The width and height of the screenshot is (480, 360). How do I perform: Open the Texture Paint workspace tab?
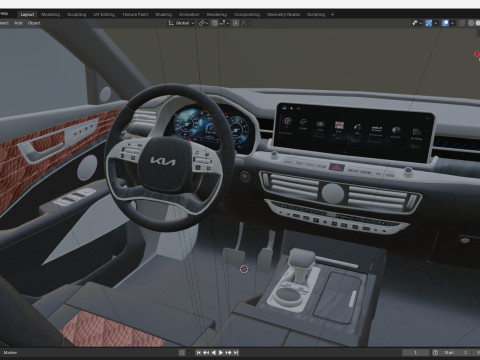click(x=135, y=15)
